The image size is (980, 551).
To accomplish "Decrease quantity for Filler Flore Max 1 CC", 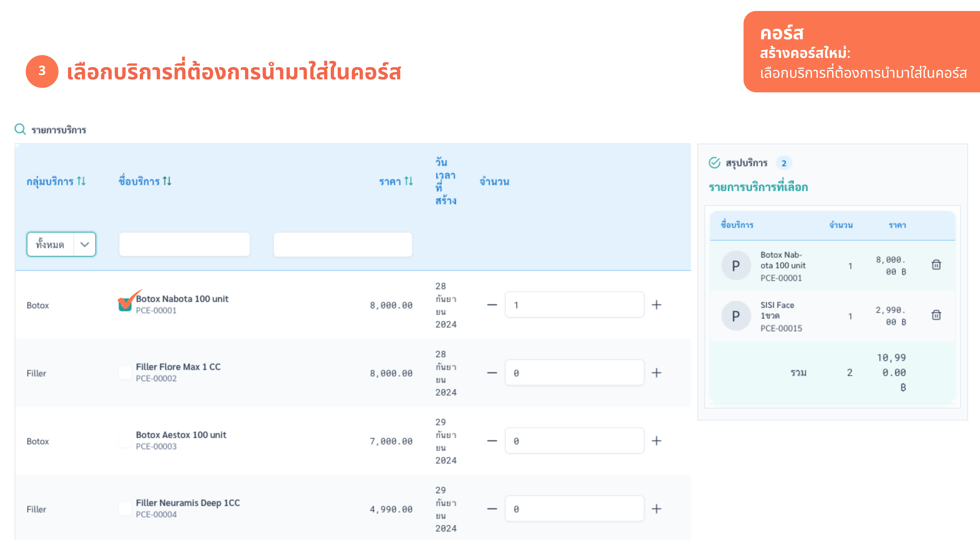I will [x=492, y=373].
